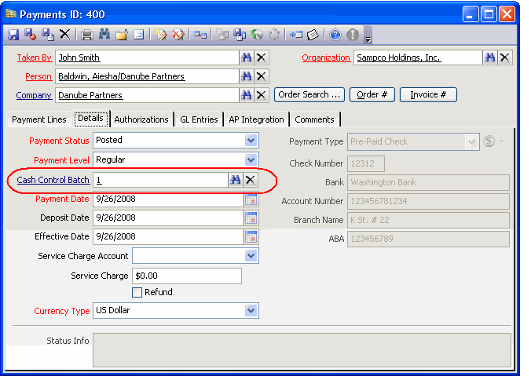
Task: Expand the Payment Status dropdown
Action: click(x=251, y=140)
